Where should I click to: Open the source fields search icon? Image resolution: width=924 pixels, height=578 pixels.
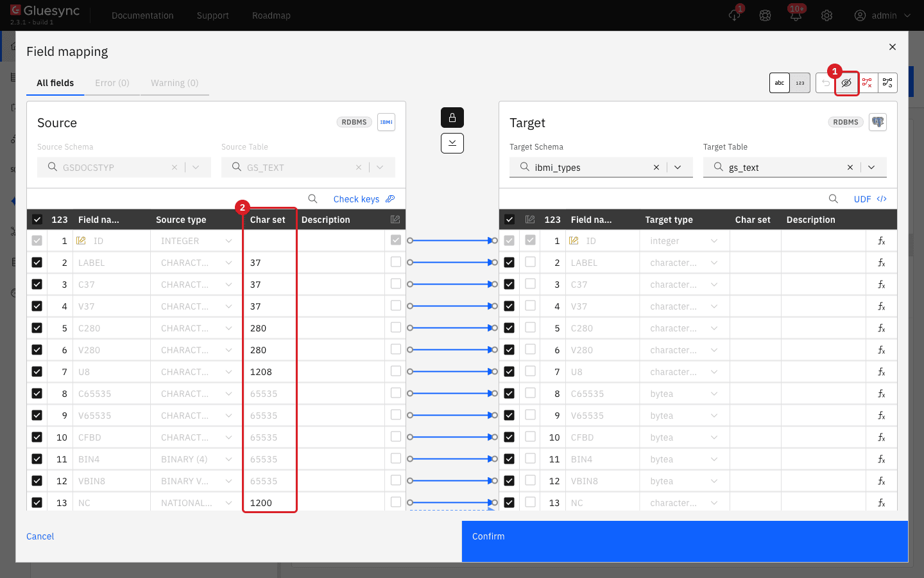click(x=313, y=199)
